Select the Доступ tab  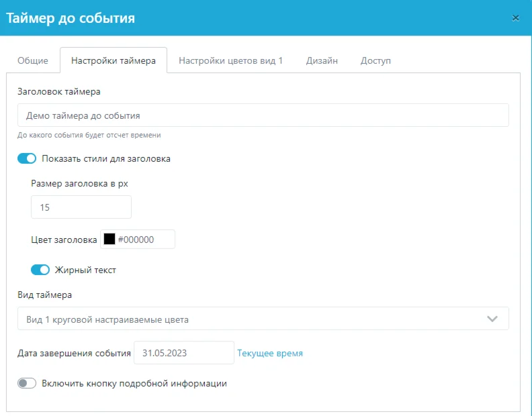click(x=375, y=60)
